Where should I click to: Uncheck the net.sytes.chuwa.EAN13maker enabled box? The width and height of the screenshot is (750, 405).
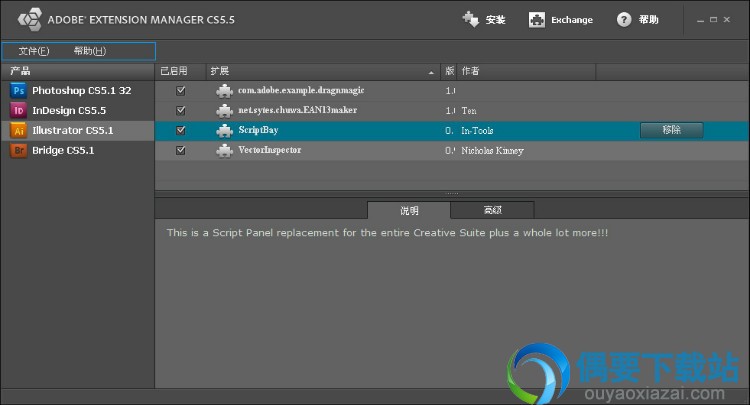click(x=180, y=110)
